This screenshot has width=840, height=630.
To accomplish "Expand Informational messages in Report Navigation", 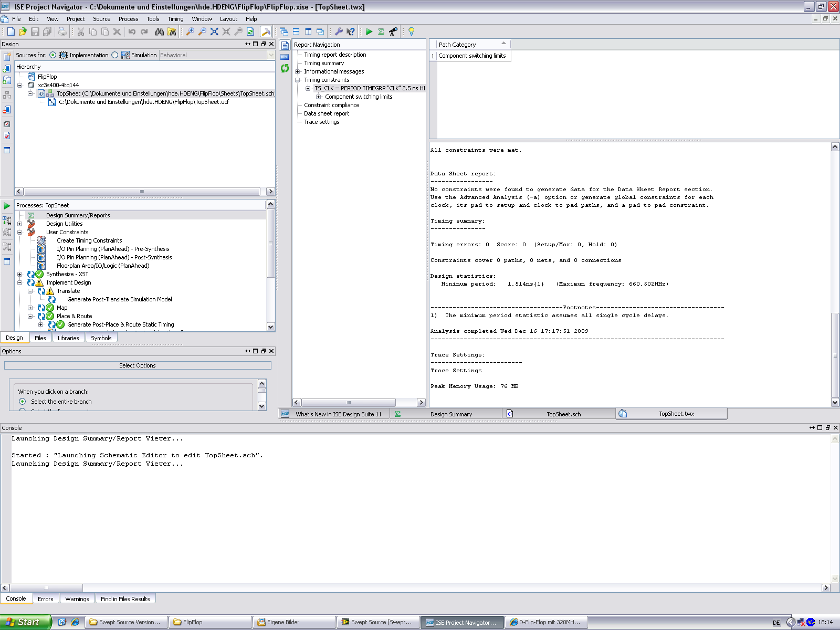I will pyautogui.click(x=297, y=71).
